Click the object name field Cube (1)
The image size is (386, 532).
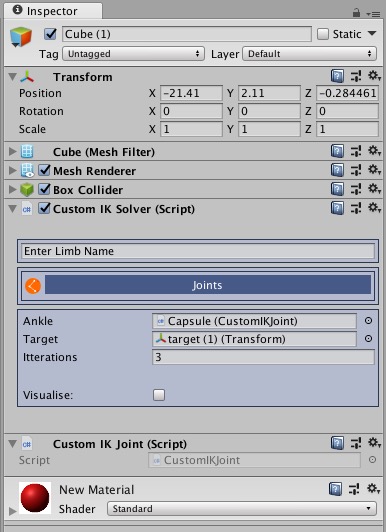pyautogui.click(x=187, y=34)
